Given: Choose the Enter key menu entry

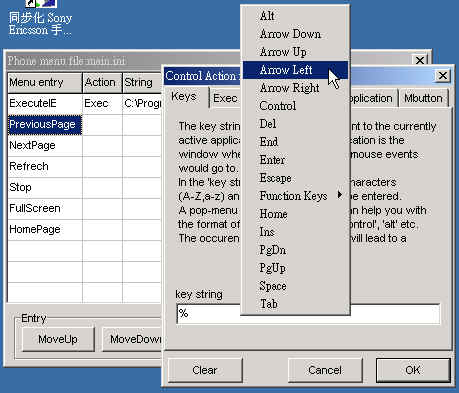Looking at the screenshot, I should tap(295, 160).
